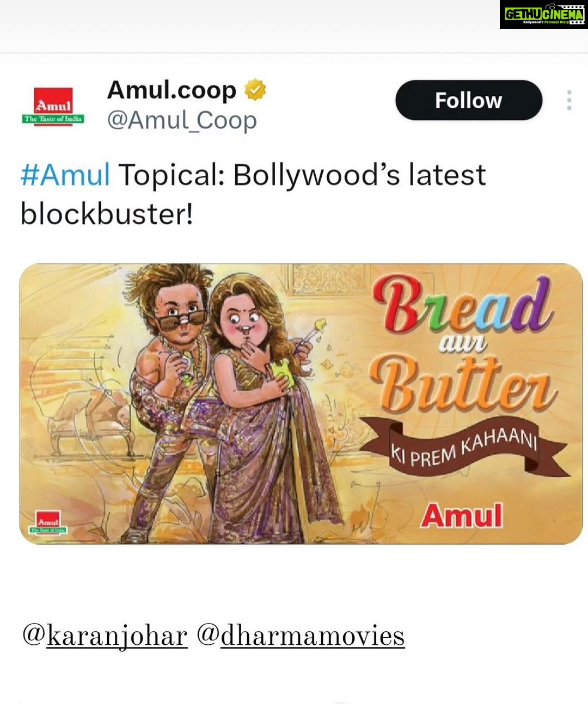Open the @karanjohar mention
Image resolution: width=588 pixels, height=727 pixels.
(x=105, y=636)
